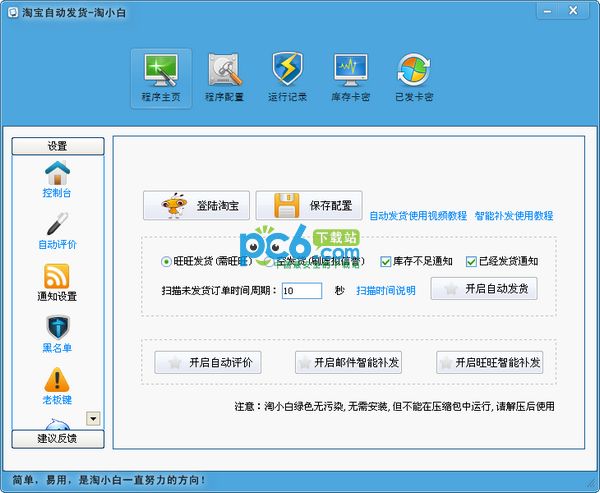Screen dimensions: 600x493
Task: Click the 控制台 label in sidebar
Action: [57, 193]
